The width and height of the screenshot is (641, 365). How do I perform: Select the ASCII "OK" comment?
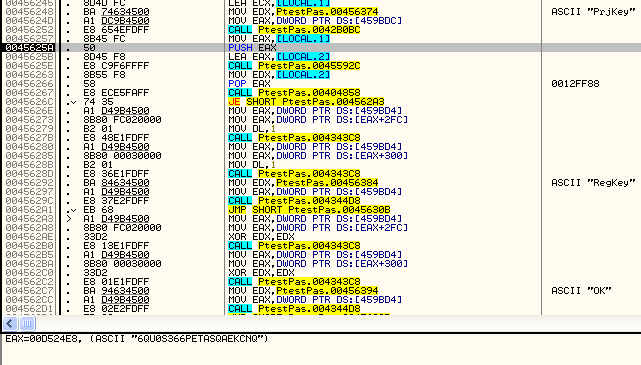(581, 291)
